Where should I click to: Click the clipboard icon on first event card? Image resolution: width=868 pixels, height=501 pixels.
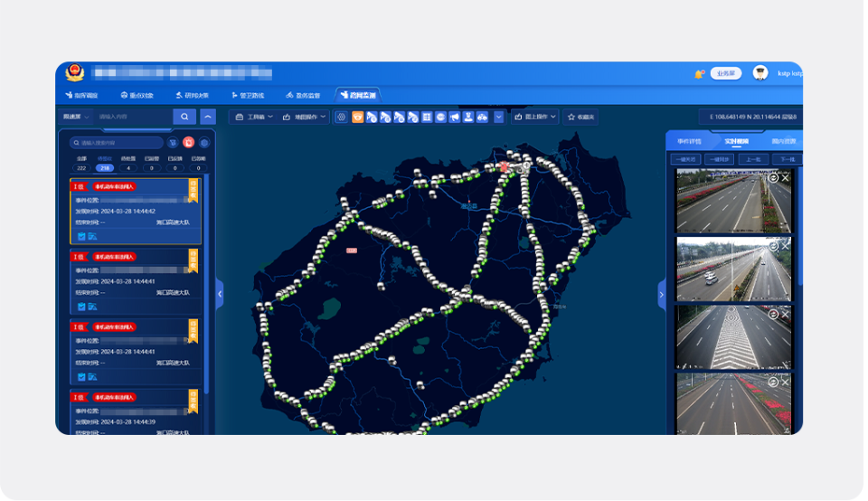[81, 236]
